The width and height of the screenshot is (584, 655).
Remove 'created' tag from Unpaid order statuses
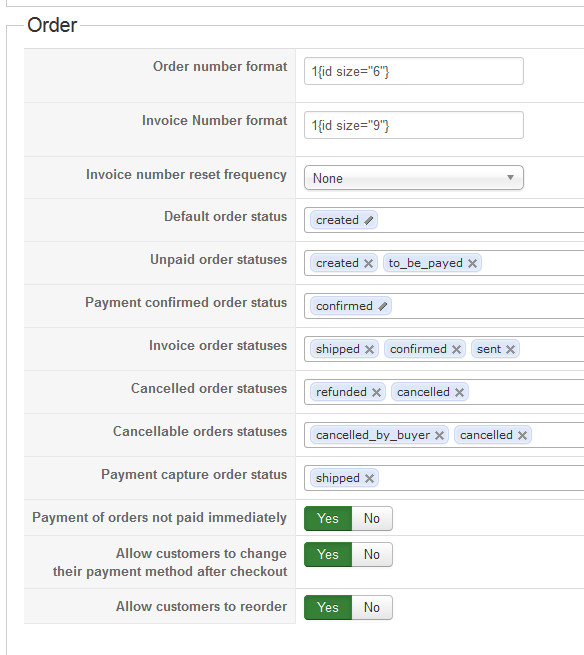click(368, 264)
